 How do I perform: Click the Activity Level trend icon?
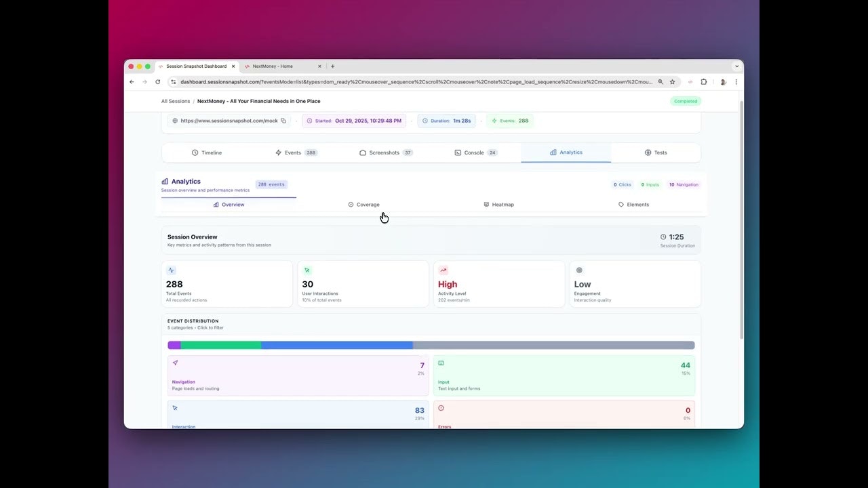click(x=443, y=270)
